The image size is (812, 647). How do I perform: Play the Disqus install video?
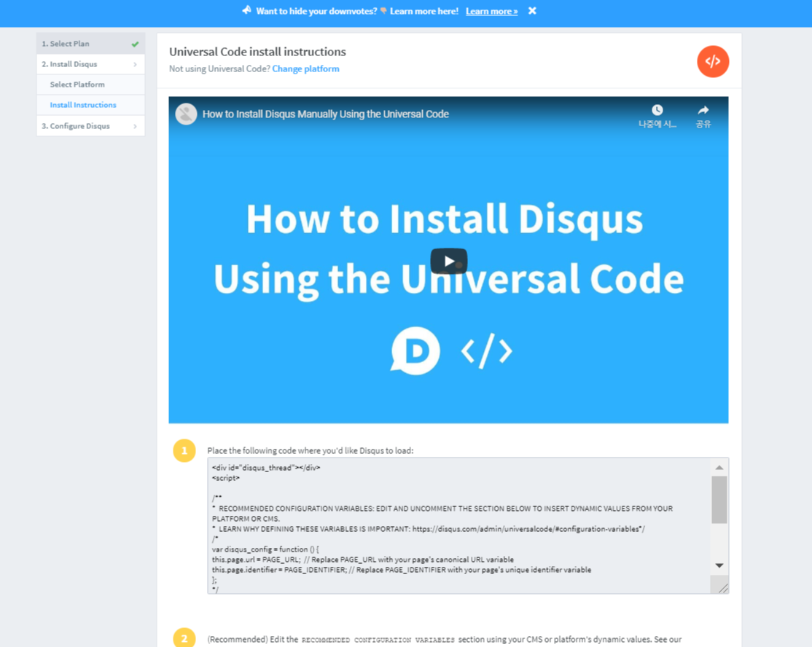coord(449,261)
